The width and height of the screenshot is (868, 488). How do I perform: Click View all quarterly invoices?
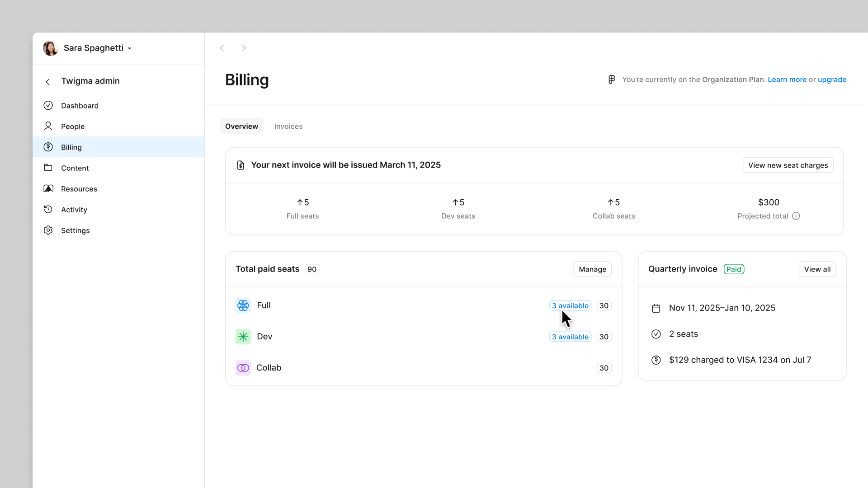point(817,269)
